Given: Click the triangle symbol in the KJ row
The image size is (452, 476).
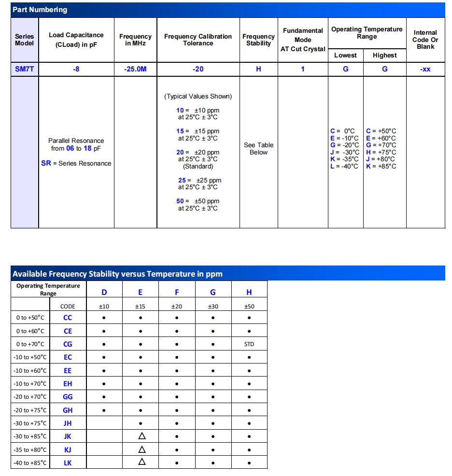Looking at the screenshot, I should [141, 449].
